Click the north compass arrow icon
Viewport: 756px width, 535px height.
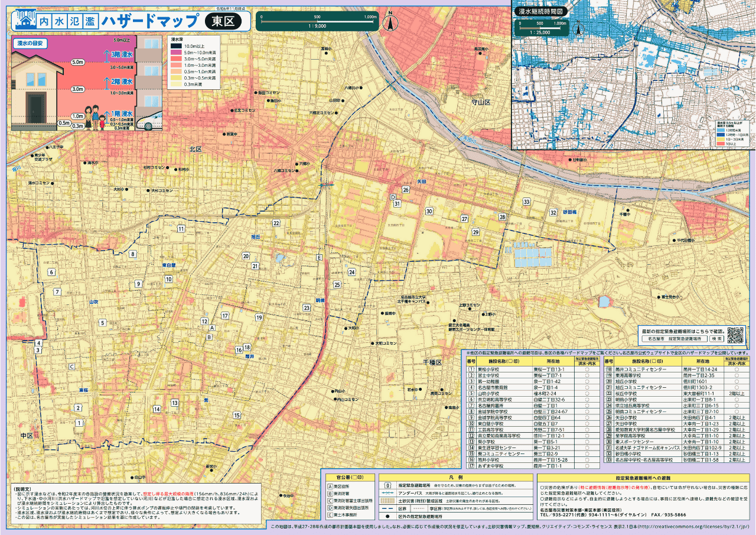pyautogui.click(x=390, y=22)
